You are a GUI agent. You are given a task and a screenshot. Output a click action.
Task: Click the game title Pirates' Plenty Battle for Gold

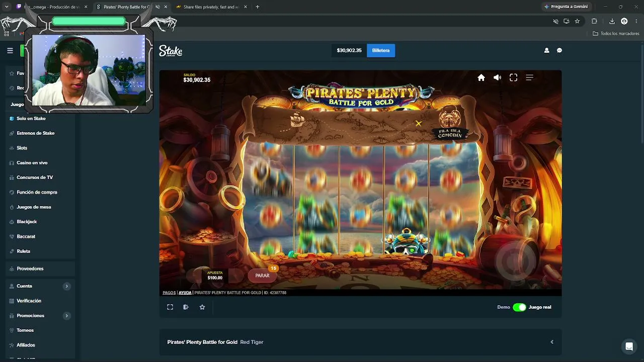pyautogui.click(x=202, y=342)
